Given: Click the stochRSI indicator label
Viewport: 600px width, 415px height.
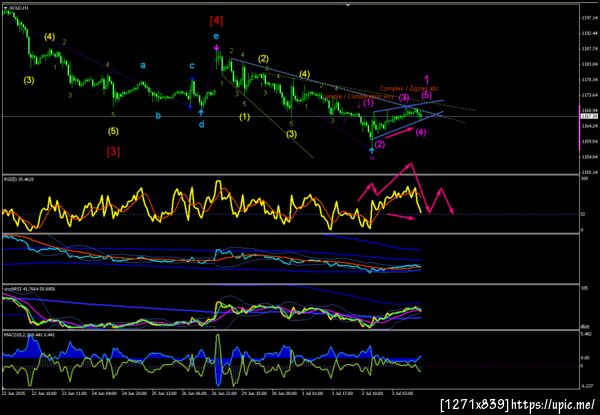Looking at the screenshot, I should tap(29, 289).
